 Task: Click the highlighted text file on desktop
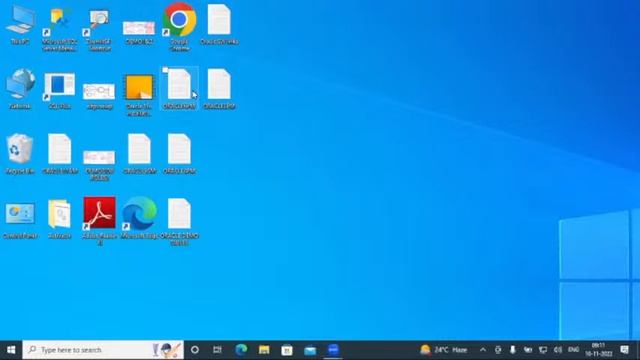(x=179, y=89)
